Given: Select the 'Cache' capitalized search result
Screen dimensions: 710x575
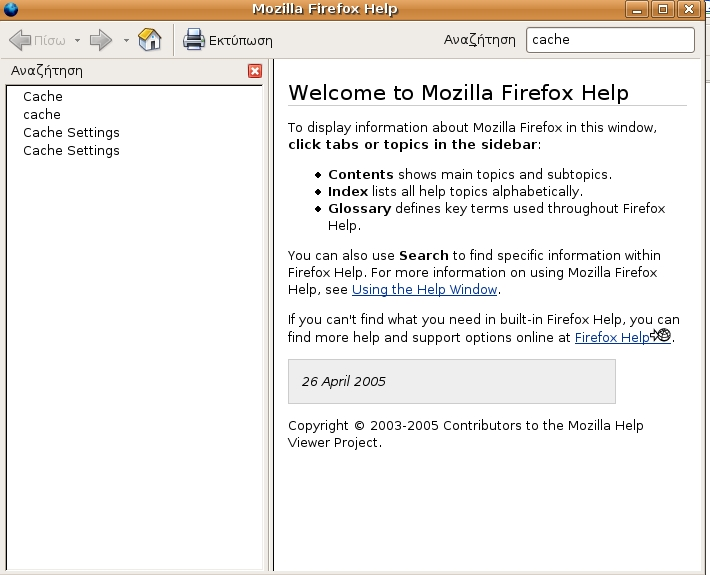Looking at the screenshot, I should 43,96.
